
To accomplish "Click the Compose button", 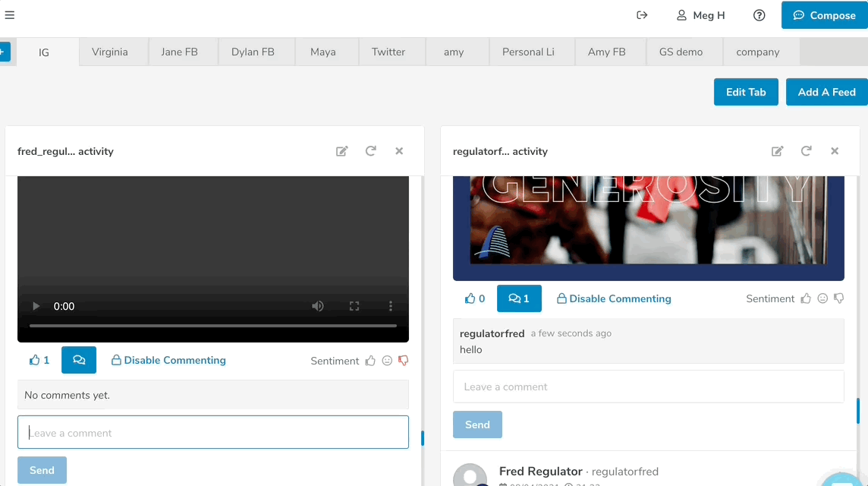I will 824,15.
